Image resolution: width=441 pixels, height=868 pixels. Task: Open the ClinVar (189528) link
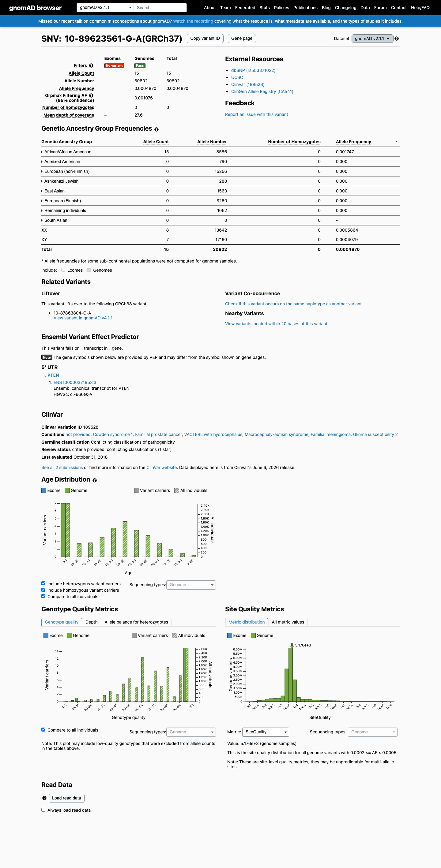248,84
